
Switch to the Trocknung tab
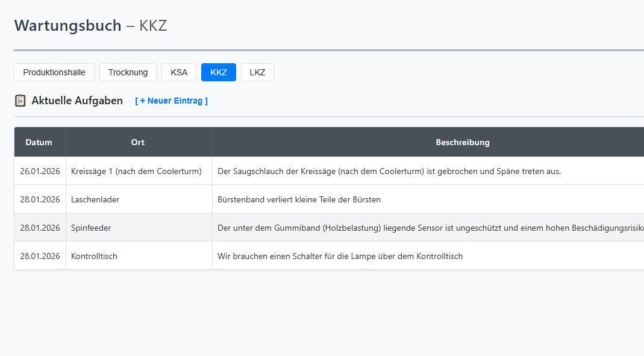(128, 72)
